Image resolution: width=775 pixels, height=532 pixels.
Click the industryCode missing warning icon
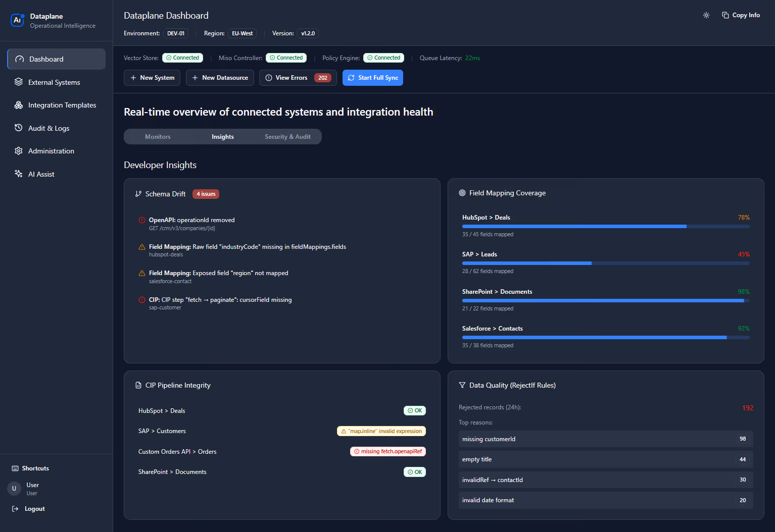tap(142, 247)
